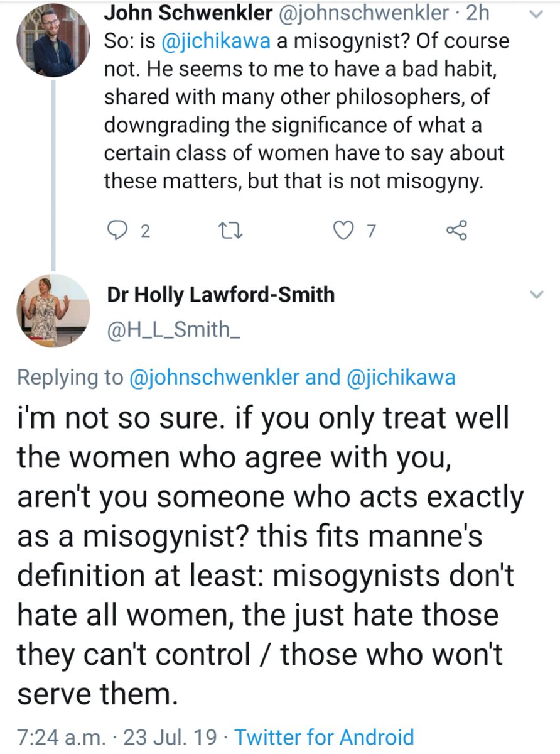Share John Schwenkler's tweet

pos(456,231)
